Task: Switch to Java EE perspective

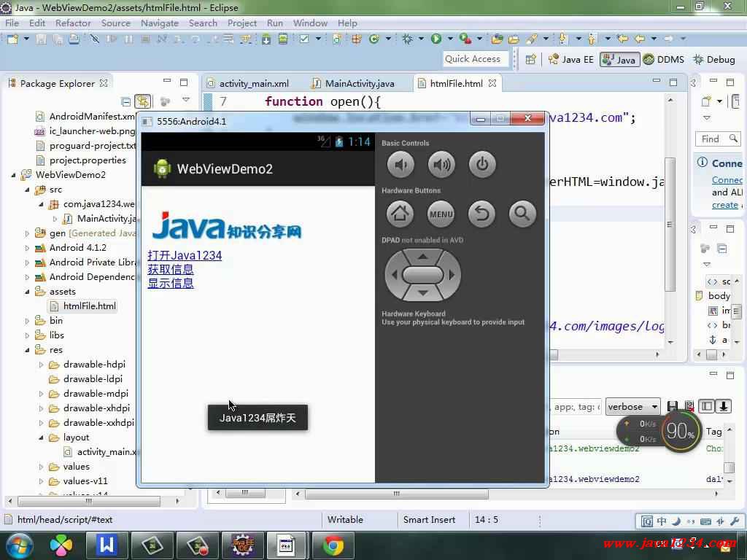Action: pyautogui.click(x=570, y=60)
